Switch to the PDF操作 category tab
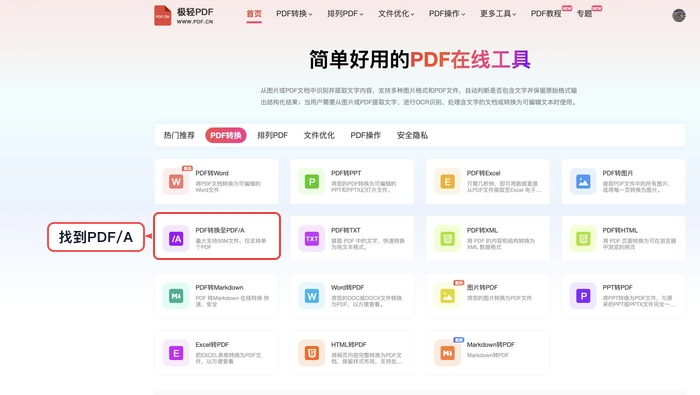This screenshot has width=700, height=395. pyautogui.click(x=366, y=135)
